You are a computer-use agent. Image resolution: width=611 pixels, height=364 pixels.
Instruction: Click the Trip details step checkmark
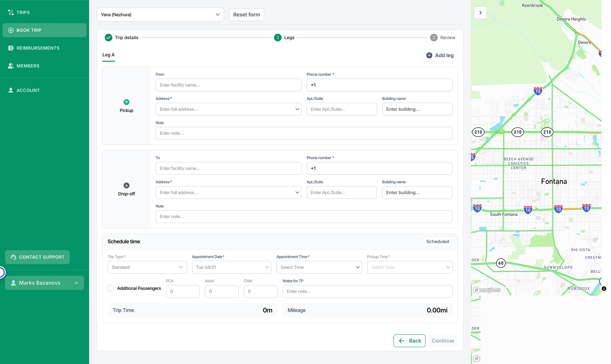pos(109,38)
